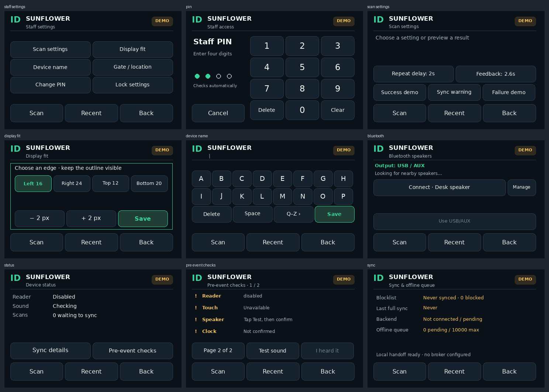This screenshot has height=392, width=549.
Task: Click the 'Not connected / pending' backend value
Action: (x=453, y=319)
